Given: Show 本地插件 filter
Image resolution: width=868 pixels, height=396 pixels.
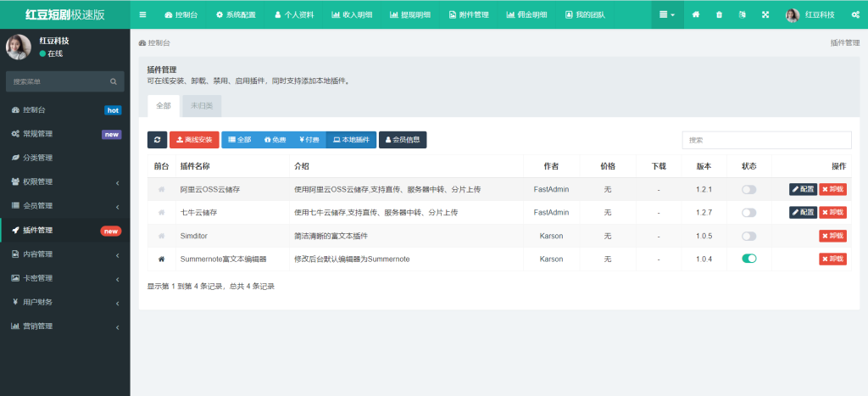Looking at the screenshot, I should click(x=351, y=140).
